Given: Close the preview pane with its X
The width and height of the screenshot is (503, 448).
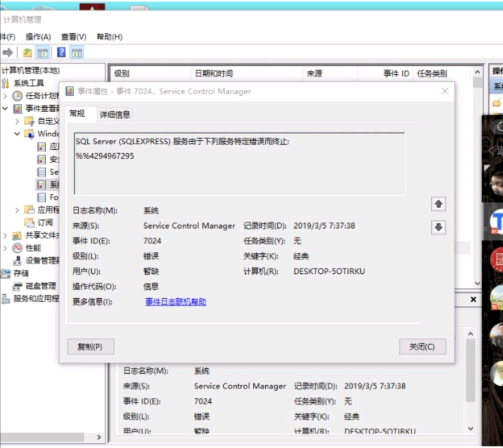Looking at the screenshot, I should coord(473,299).
